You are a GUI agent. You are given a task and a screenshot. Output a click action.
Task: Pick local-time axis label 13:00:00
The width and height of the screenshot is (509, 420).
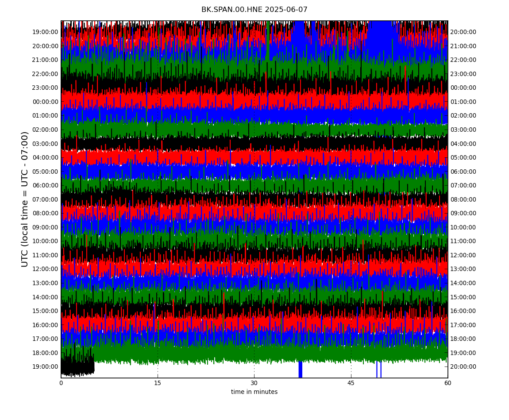[x=463, y=269]
